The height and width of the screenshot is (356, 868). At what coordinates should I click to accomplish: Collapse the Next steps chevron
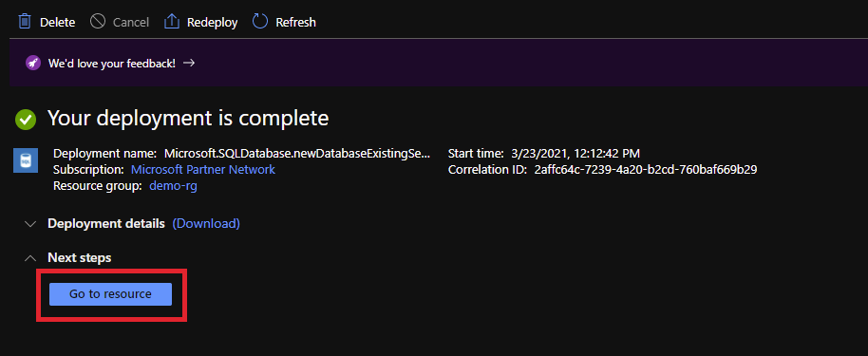(x=31, y=258)
